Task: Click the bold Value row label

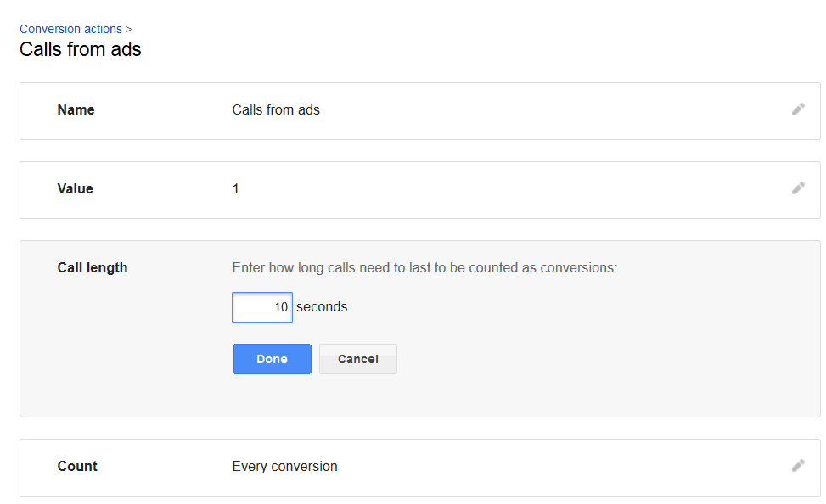Action: (75, 188)
